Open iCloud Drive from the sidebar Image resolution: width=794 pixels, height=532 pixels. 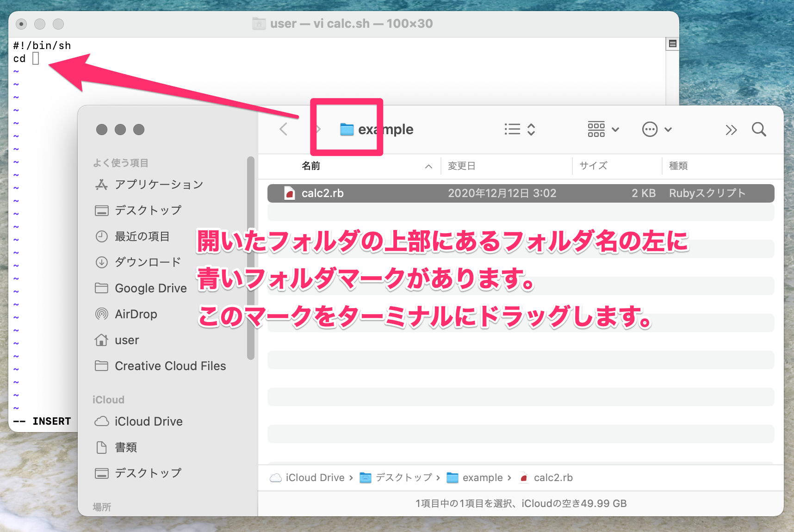pos(148,421)
